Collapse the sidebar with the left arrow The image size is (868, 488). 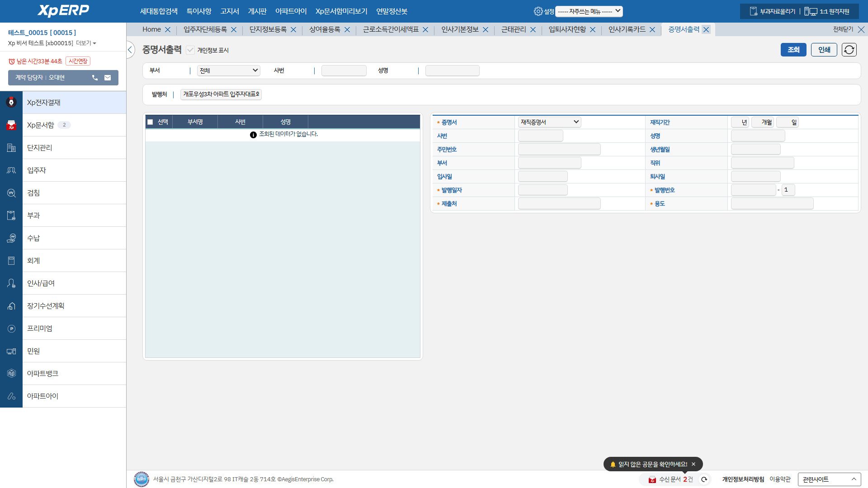pos(130,50)
